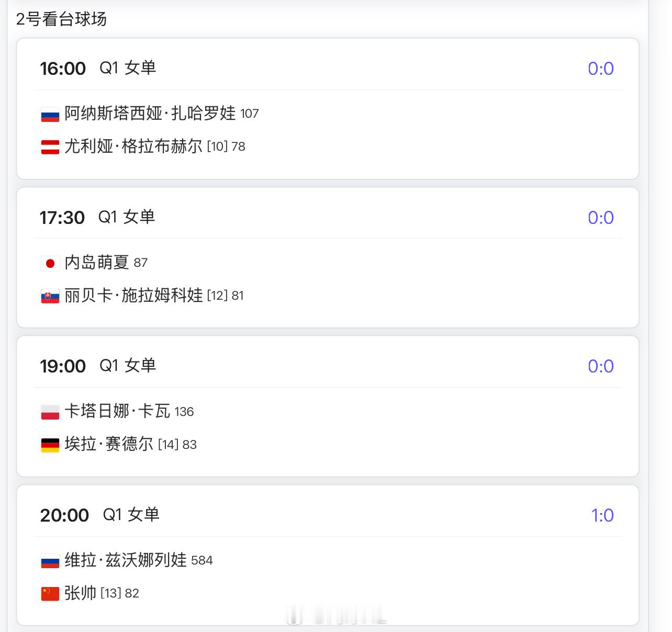Click the Russian flag beside 维拉·兹沃娜列娃
This screenshot has width=672, height=632.
[50, 561]
